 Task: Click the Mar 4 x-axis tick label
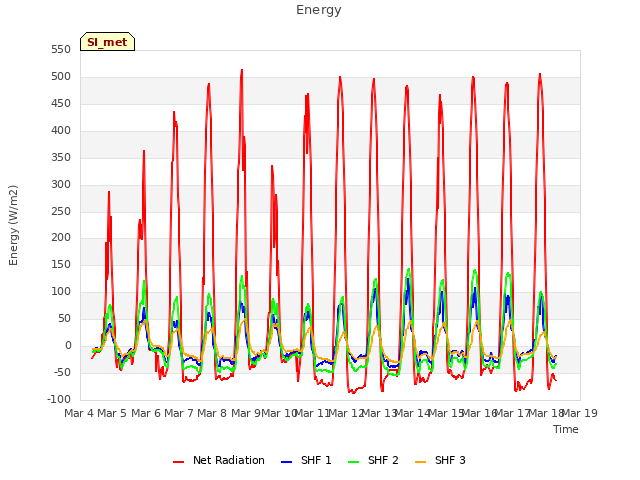coord(78,413)
